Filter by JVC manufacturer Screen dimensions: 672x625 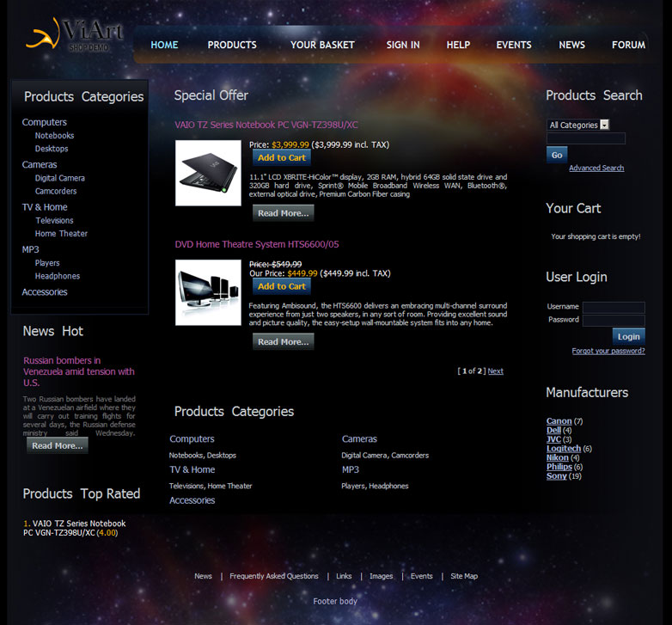tap(553, 439)
